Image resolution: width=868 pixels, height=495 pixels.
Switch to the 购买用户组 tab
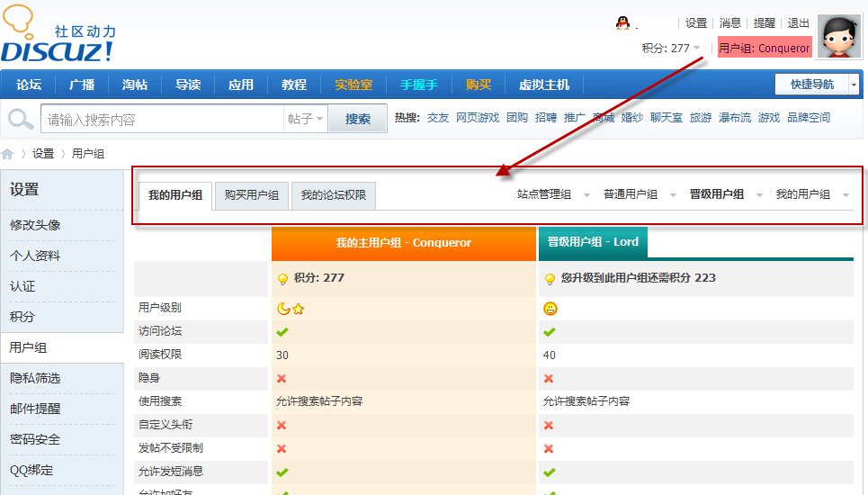click(x=251, y=195)
